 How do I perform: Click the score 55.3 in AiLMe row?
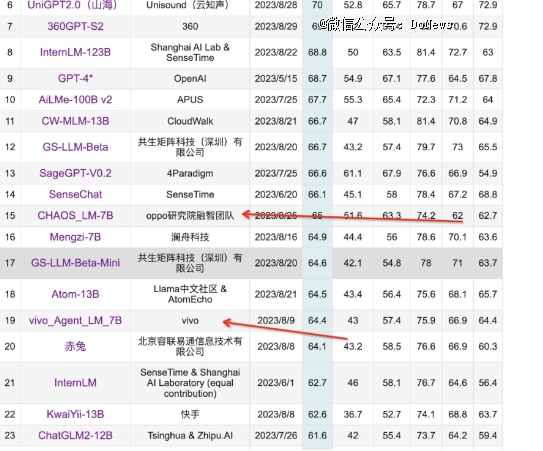[x=353, y=100]
